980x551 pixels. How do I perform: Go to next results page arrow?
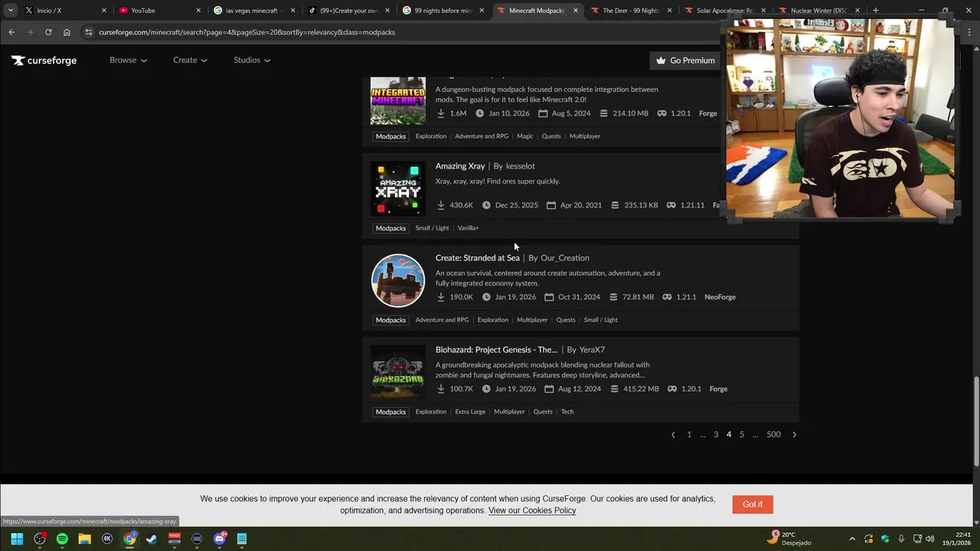coord(794,435)
